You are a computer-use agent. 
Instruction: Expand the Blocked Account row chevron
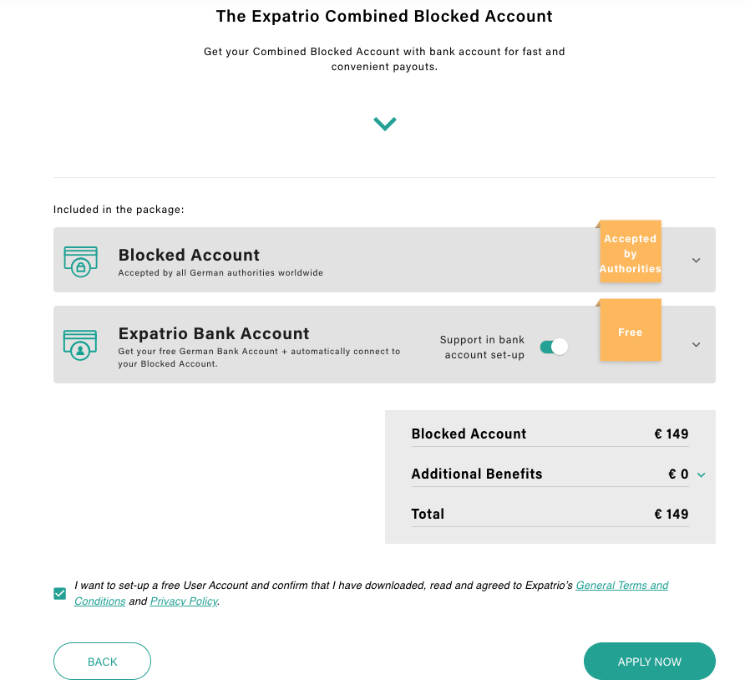(x=696, y=261)
